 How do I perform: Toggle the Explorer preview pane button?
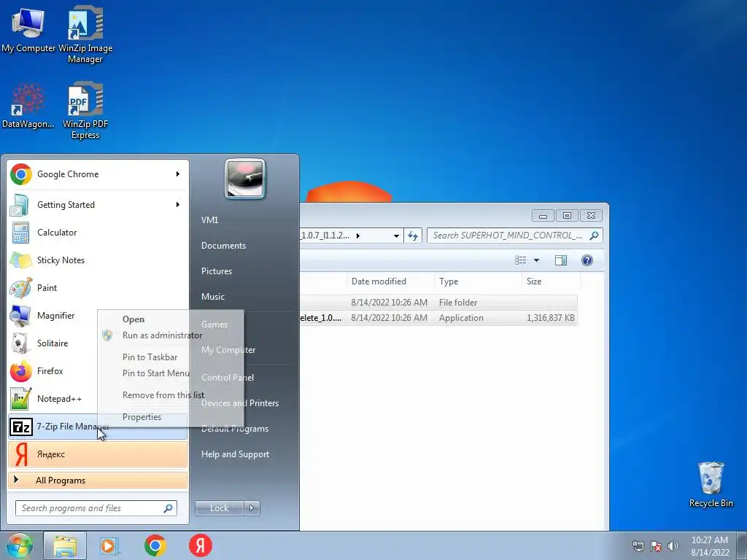561,260
